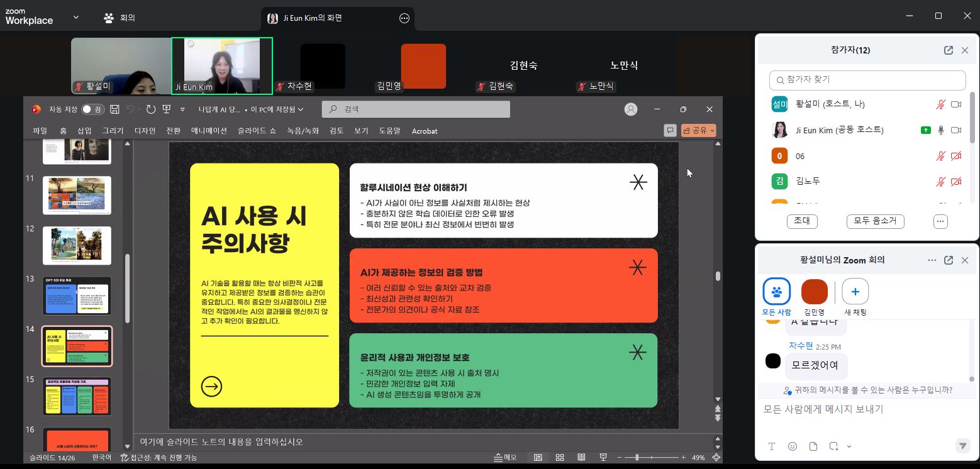
Task: Select slide 15 thumbnail in slide panel
Action: (x=76, y=396)
